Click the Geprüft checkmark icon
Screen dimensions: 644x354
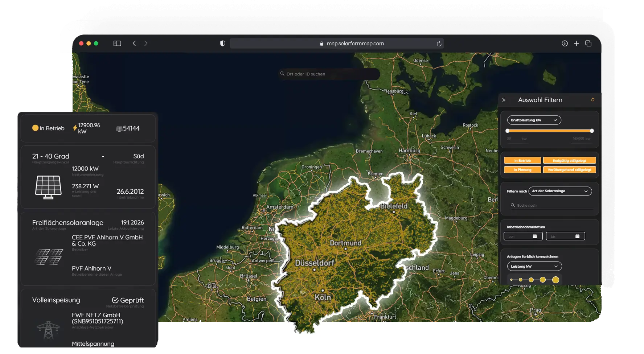[x=115, y=300]
